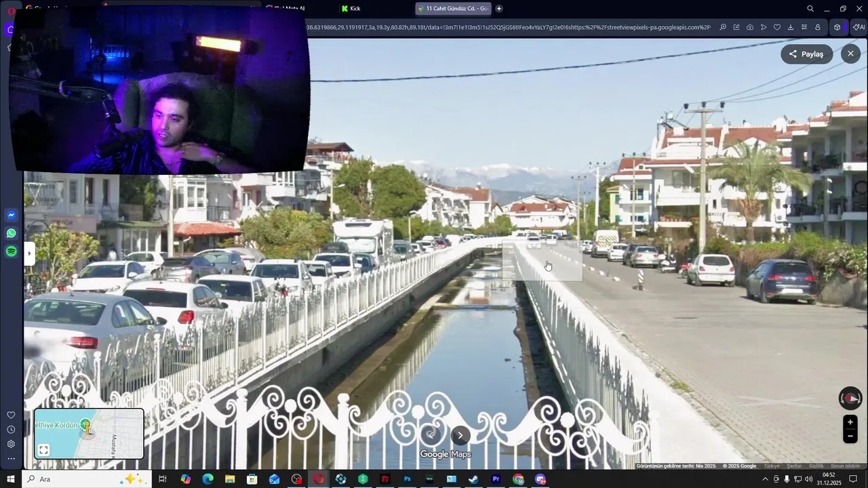Click the Türkiye footer link
This screenshot has width=868, height=488.
pos(772,466)
